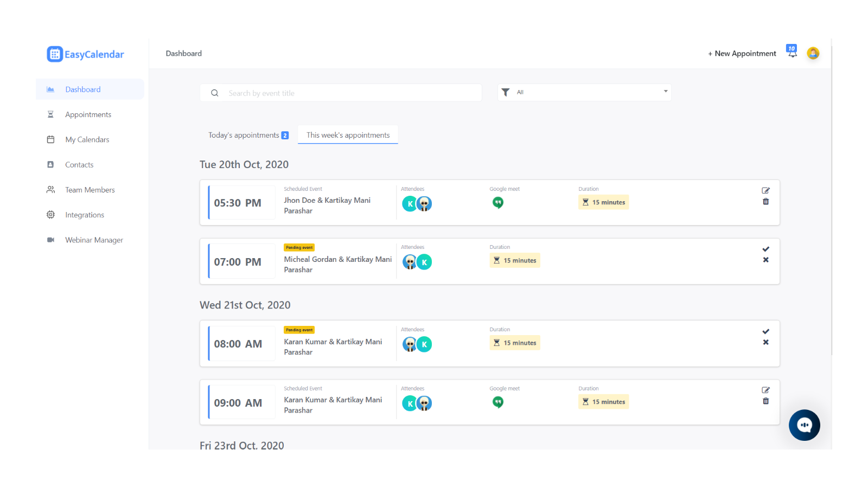Image resolution: width=868 pixels, height=488 pixels.
Task: Switch to Today's appointments tab
Action: [x=248, y=135]
